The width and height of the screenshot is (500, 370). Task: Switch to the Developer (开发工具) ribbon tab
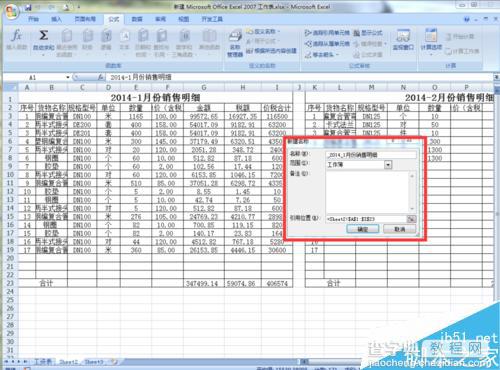tap(212, 19)
